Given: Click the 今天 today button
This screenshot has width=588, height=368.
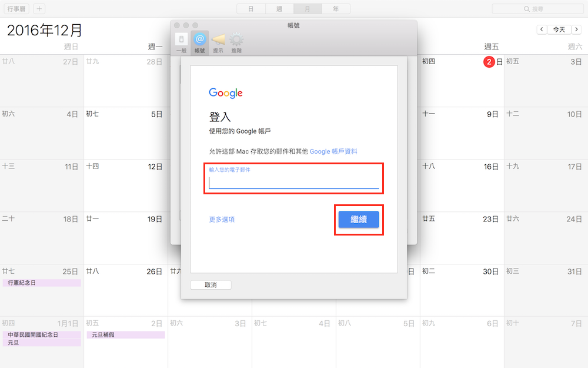Looking at the screenshot, I should pos(559,29).
